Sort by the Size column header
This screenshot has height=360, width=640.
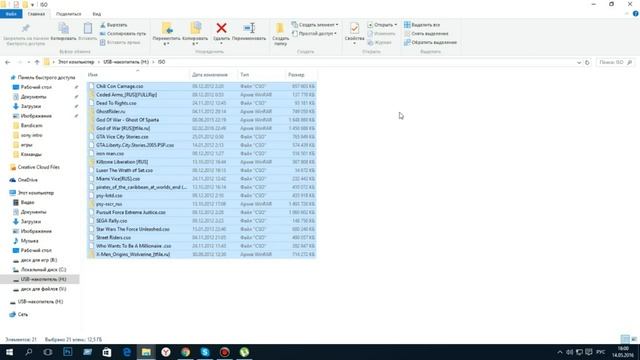(300, 75)
